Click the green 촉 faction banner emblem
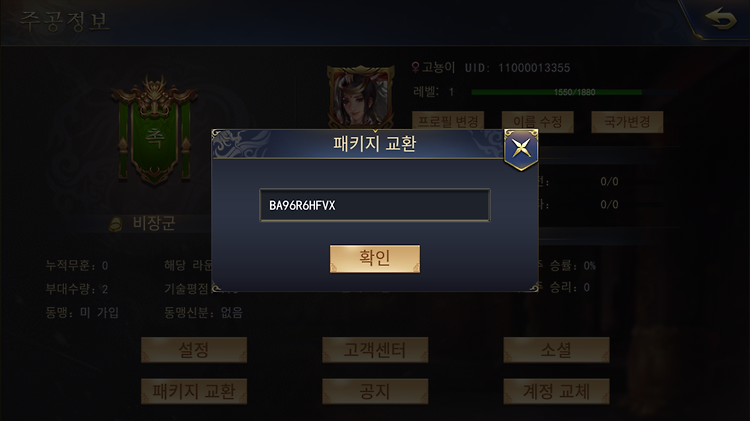750x421 pixels. (154, 130)
